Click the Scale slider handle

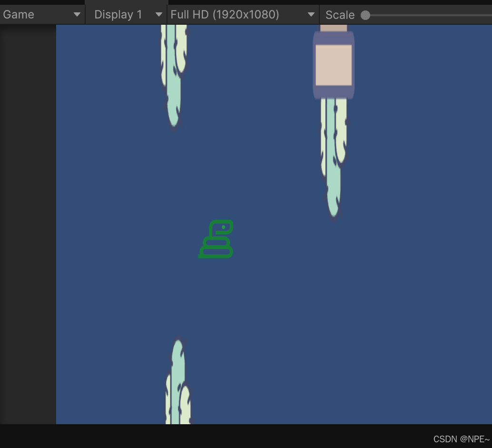(x=365, y=15)
